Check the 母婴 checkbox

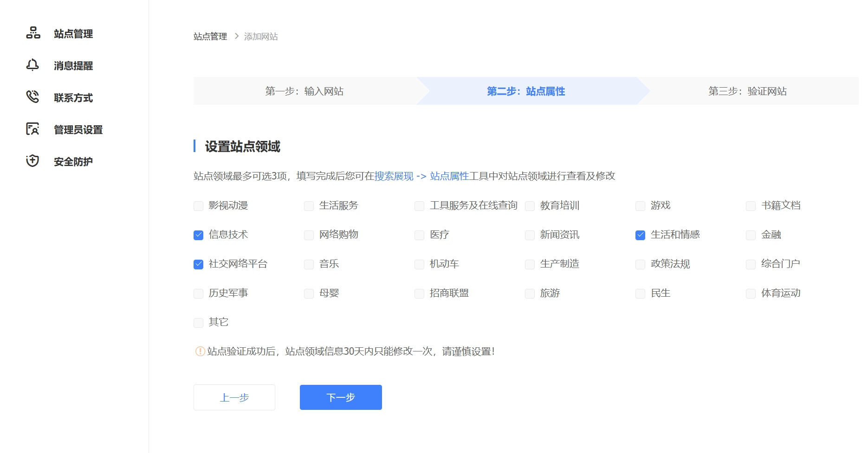click(x=309, y=293)
